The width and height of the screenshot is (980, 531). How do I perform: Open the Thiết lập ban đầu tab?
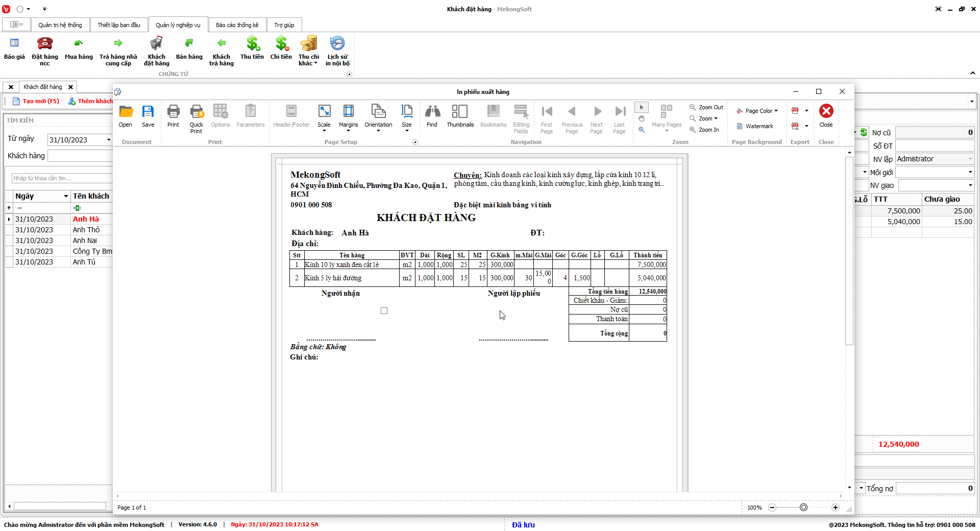click(119, 25)
